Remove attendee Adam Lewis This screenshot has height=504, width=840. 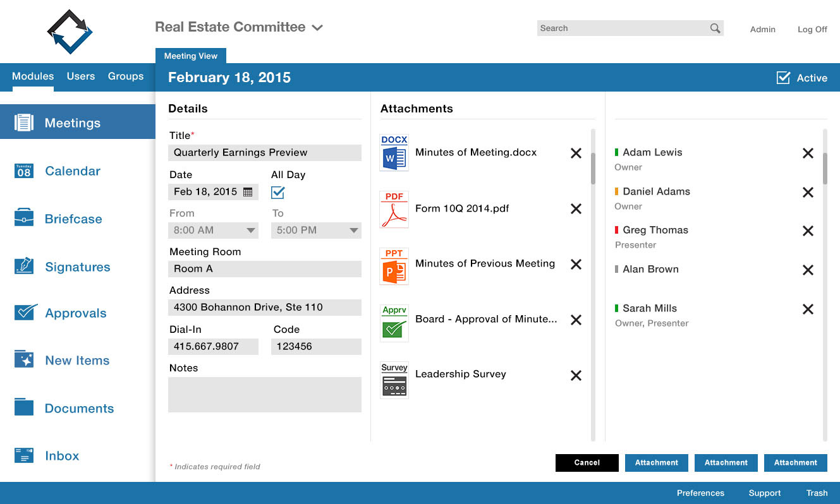(808, 153)
